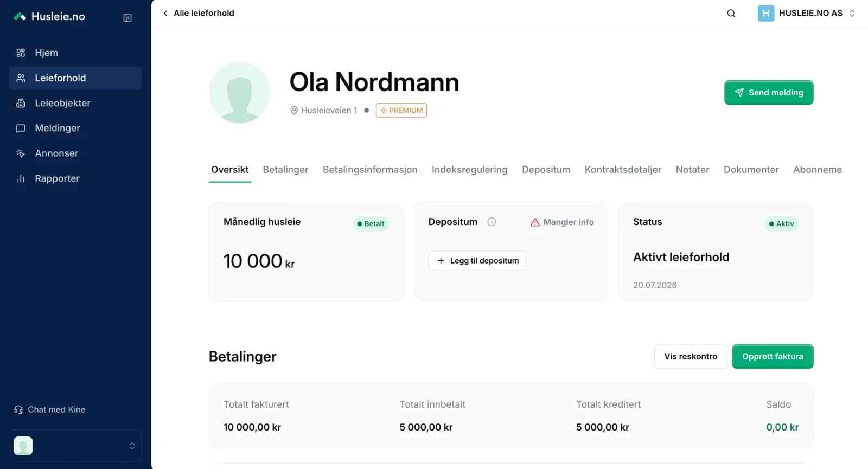Open Leieobjekter in the sidebar

[75, 103]
